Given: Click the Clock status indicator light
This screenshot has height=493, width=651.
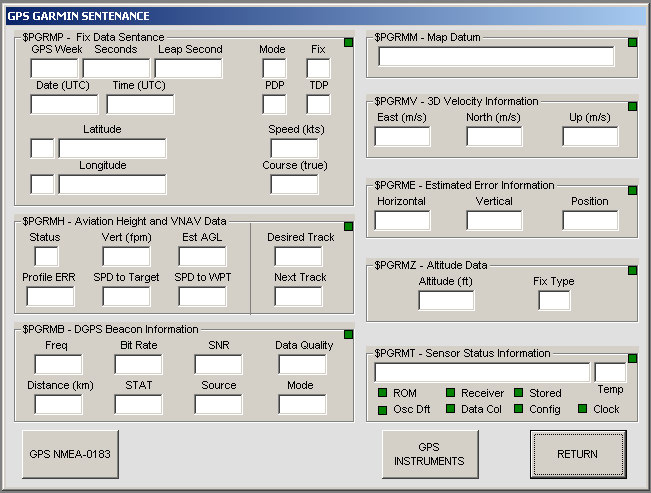Looking at the screenshot, I should point(582,409).
